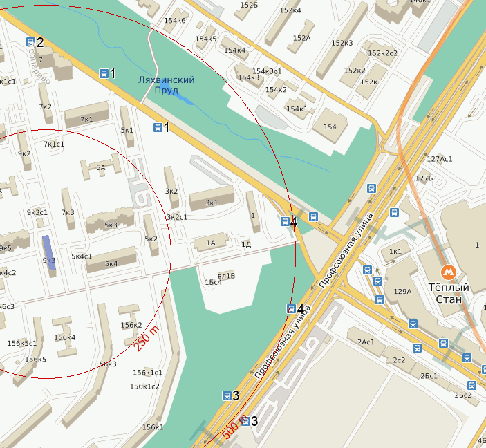Select bus stop 4 below building вл1Б
The height and width of the screenshot is (448, 486).
tap(291, 308)
